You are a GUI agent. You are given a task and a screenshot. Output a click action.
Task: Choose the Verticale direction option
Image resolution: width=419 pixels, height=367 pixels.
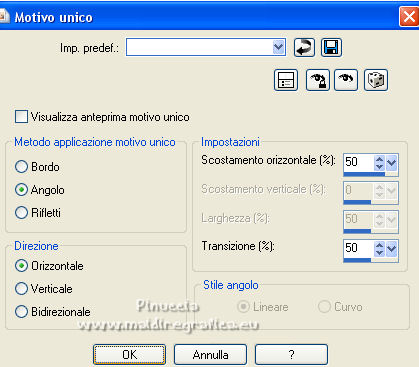click(x=21, y=289)
